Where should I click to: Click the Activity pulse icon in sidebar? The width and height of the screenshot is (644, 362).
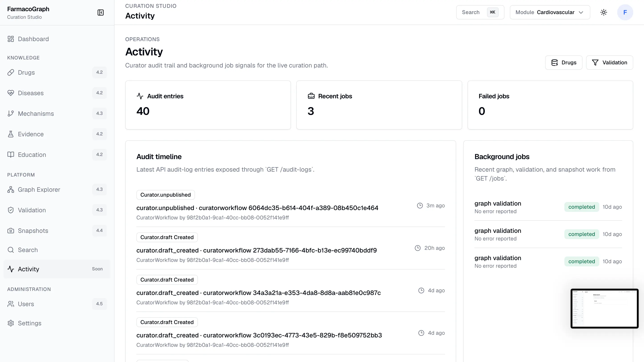11,269
